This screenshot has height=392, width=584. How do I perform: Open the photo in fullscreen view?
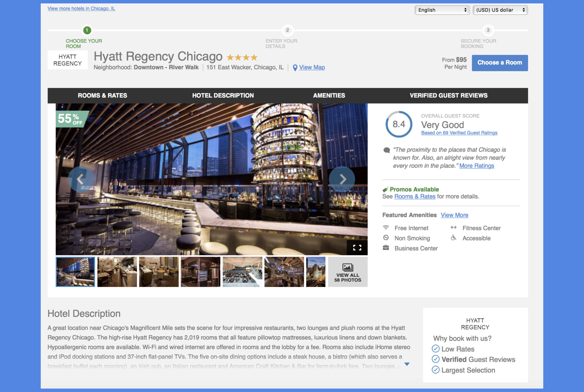coord(357,247)
